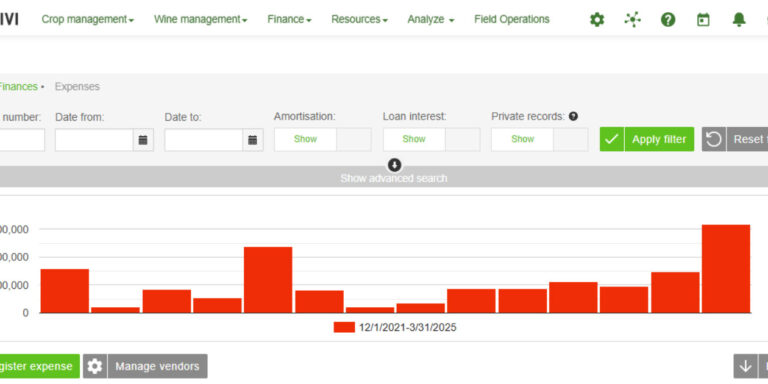Toggle the Loan interest Show switch
Screen dimensions: 768x384
432,140
